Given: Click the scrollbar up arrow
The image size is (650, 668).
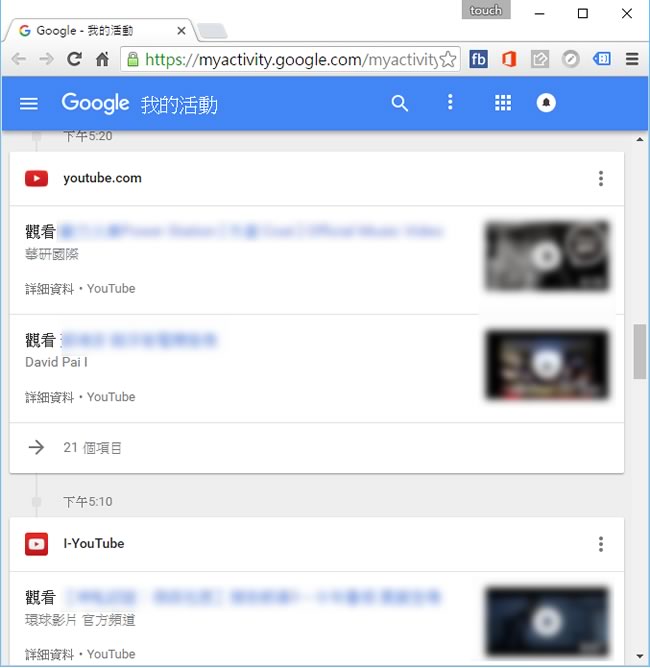Looking at the screenshot, I should pos(639,139).
